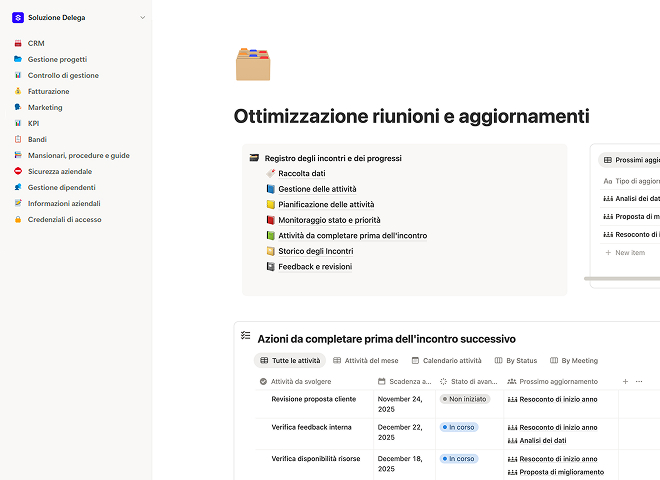Click the gray notebook icon for Feedback e revisioni

click(x=271, y=267)
